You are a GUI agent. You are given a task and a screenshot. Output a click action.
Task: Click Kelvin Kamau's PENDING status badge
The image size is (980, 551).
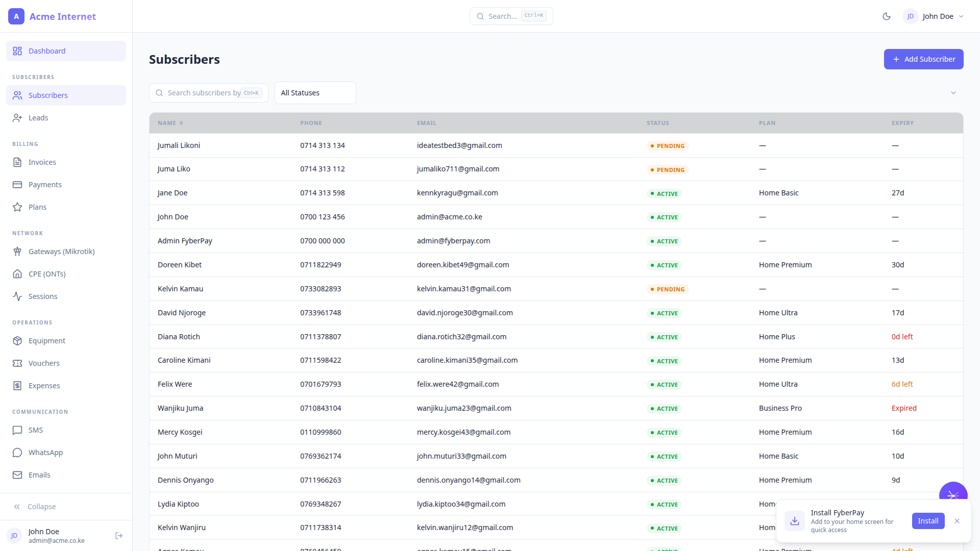tap(668, 289)
